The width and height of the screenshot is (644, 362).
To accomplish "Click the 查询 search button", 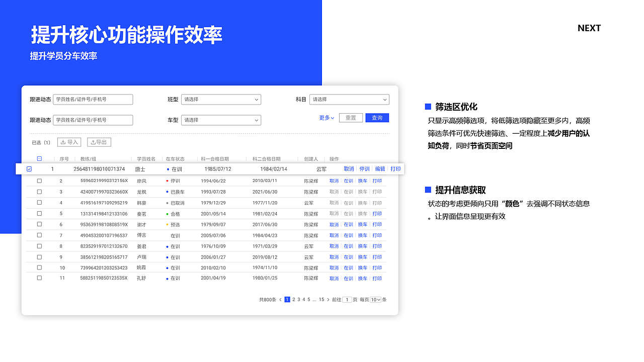I will (377, 118).
